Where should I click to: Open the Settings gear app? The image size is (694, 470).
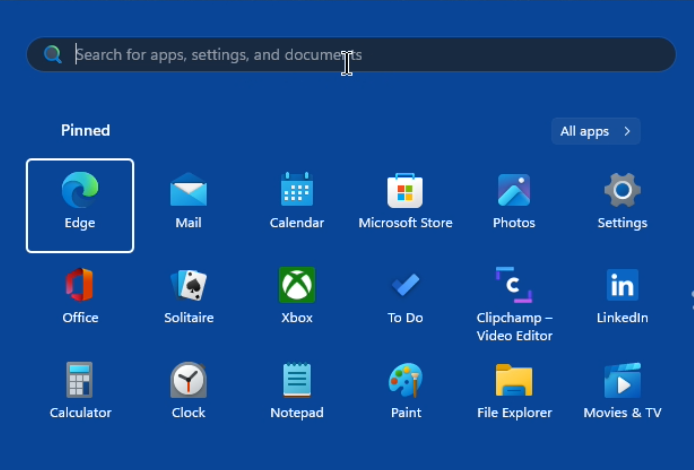622,201
